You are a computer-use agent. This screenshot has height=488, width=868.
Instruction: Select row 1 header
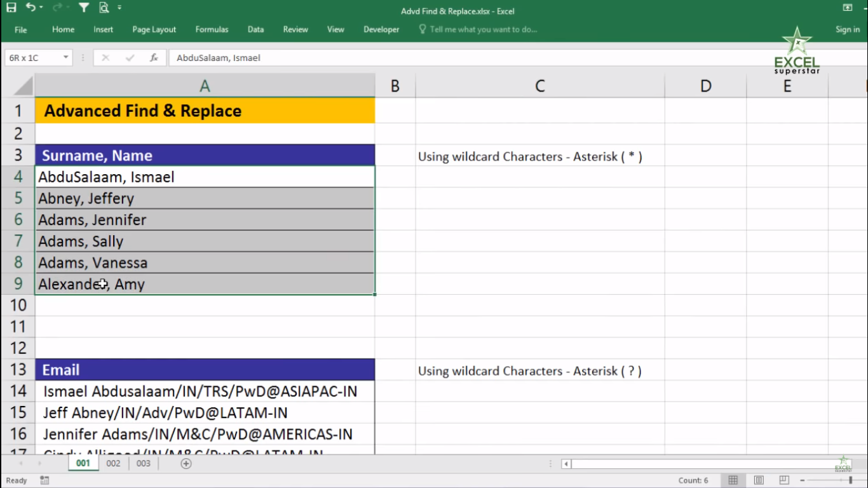point(18,111)
